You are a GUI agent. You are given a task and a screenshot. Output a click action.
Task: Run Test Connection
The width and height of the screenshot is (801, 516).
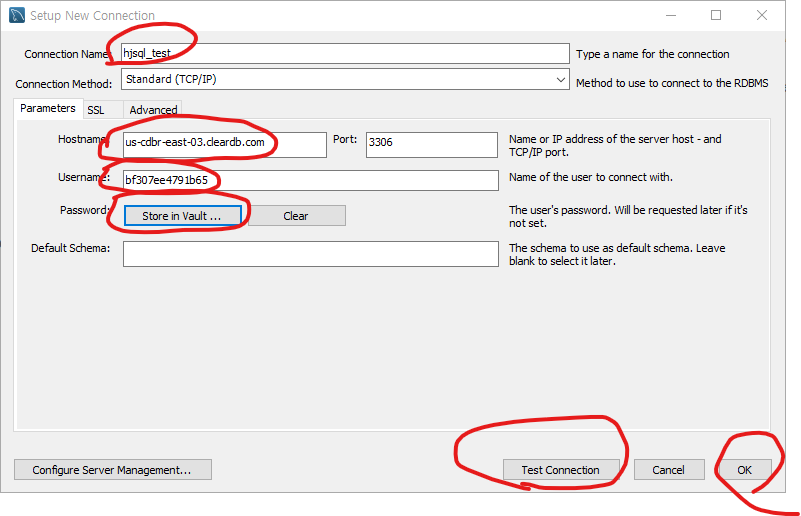pos(561,470)
